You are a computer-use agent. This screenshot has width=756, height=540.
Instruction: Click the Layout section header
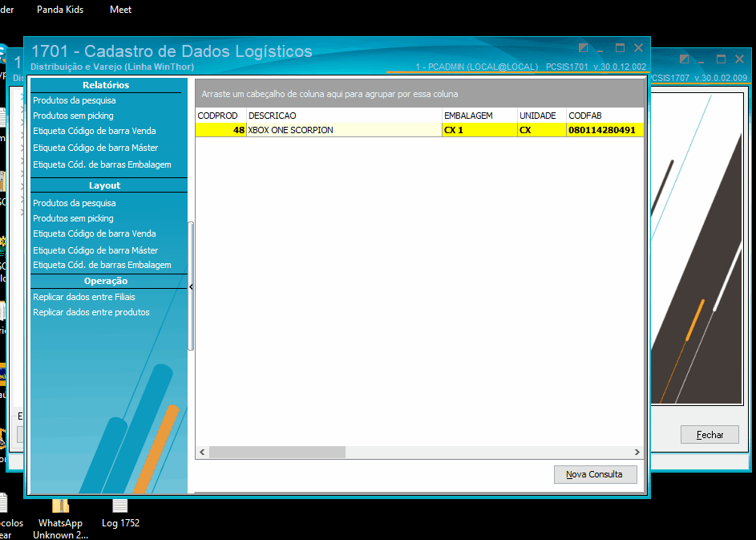pos(105,186)
